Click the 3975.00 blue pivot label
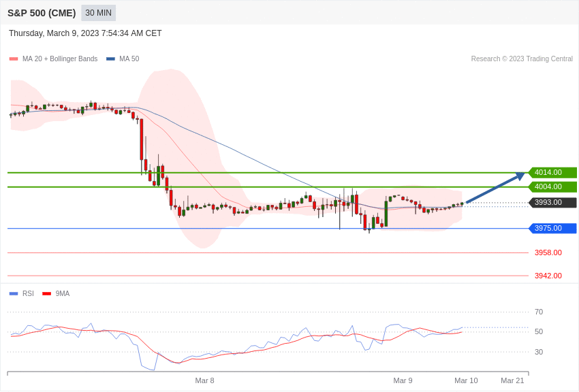The image size is (579, 392). point(553,228)
